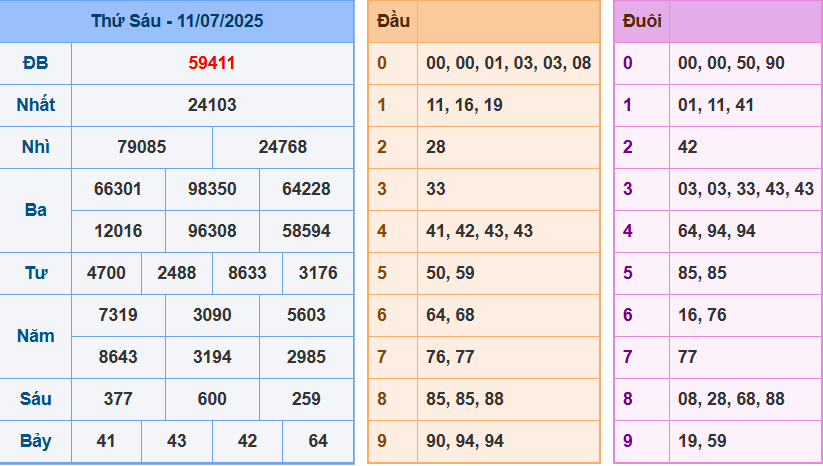Click Ba prize number 58594
The image size is (823, 466).
tap(307, 231)
